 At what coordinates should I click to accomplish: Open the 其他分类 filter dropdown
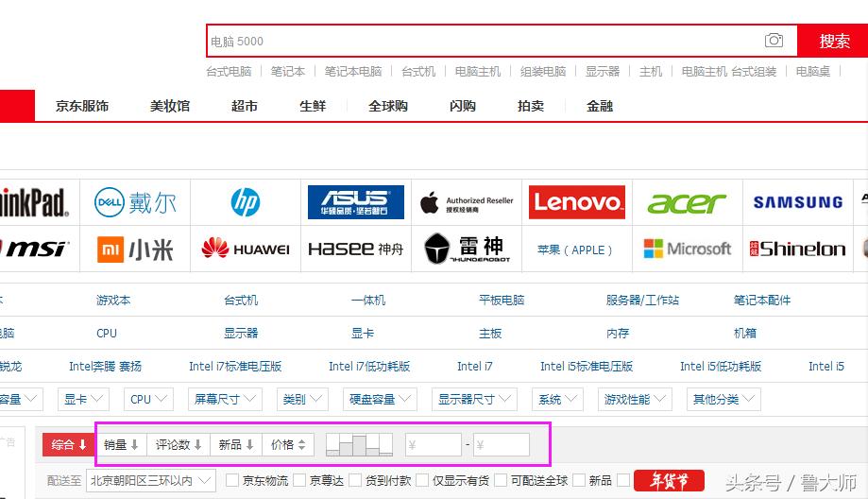click(x=723, y=400)
